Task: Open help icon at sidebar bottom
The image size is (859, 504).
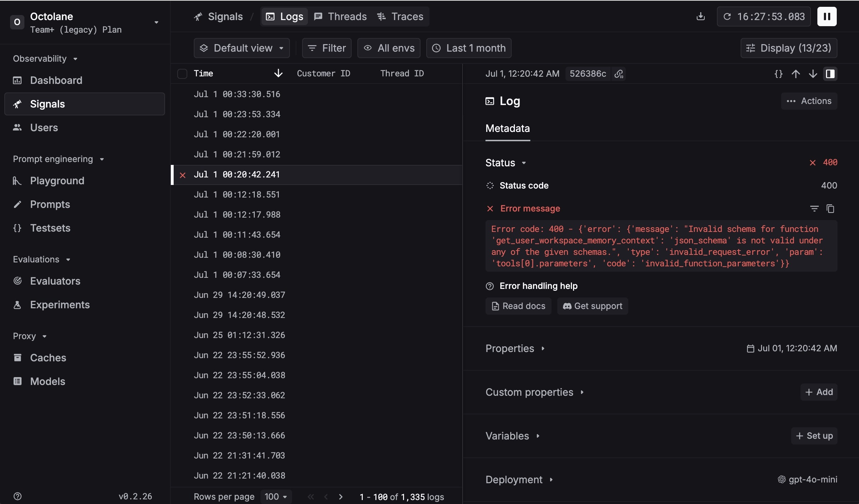Action: 17,496
